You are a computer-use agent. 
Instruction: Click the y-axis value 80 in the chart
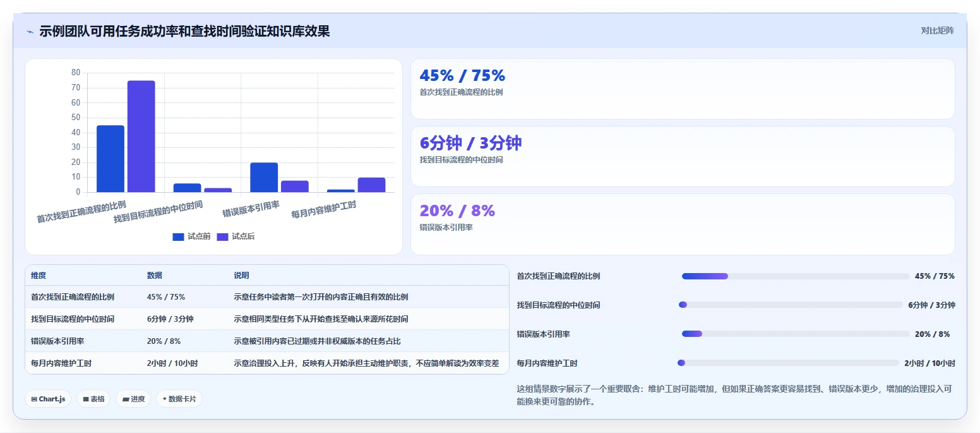tap(76, 73)
